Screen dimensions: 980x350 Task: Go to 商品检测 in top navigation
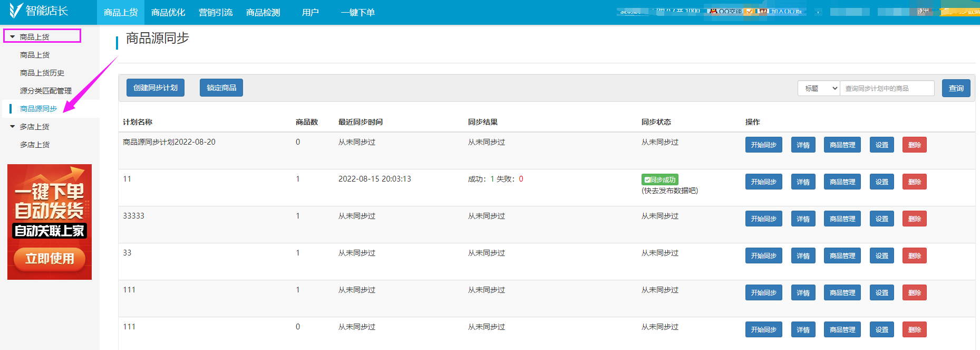tap(263, 12)
